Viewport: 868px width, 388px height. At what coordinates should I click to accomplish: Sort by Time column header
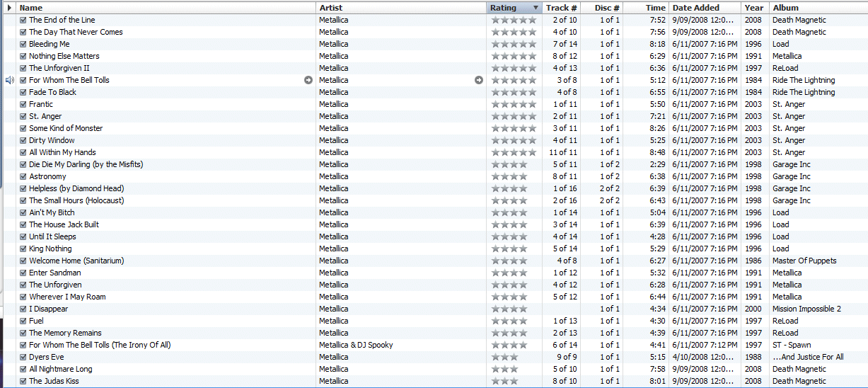pyautogui.click(x=646, y=8)
